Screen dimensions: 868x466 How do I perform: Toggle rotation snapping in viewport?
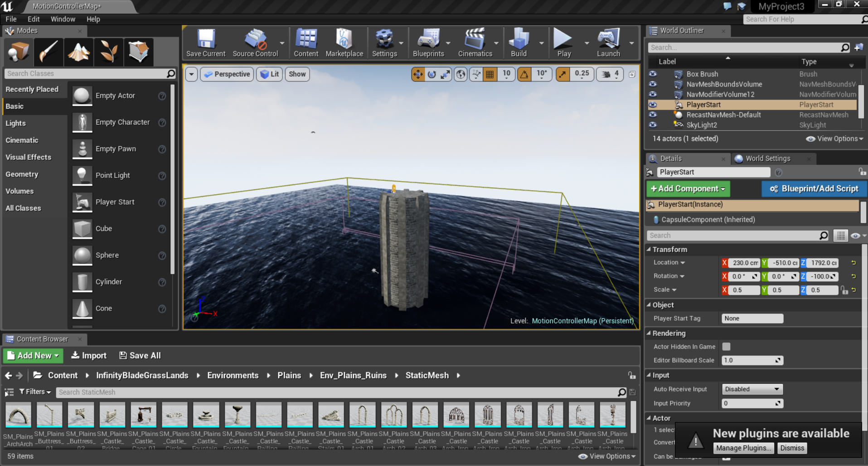point(524,74)
